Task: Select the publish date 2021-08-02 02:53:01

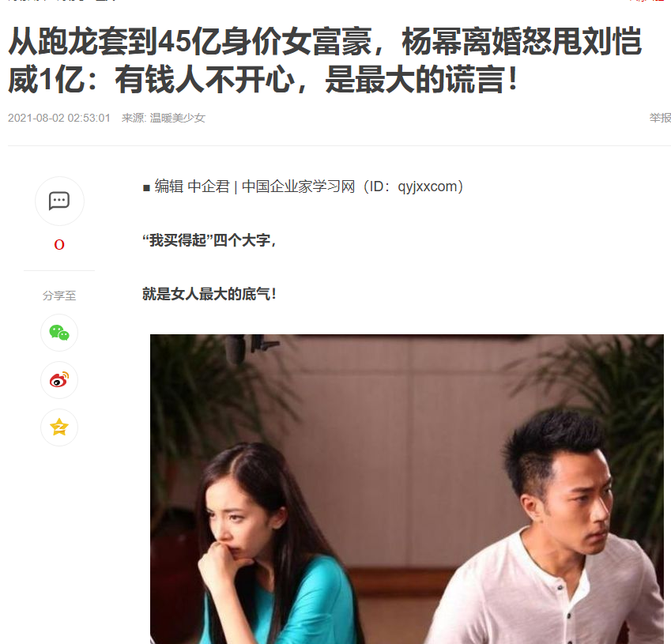Action: (x=59, y=118)
